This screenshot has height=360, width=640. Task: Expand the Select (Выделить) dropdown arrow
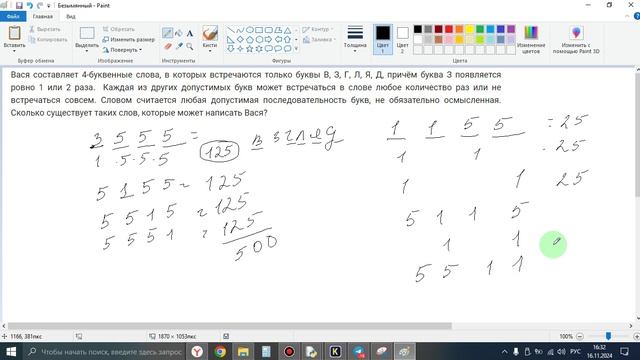pos(87,51)
